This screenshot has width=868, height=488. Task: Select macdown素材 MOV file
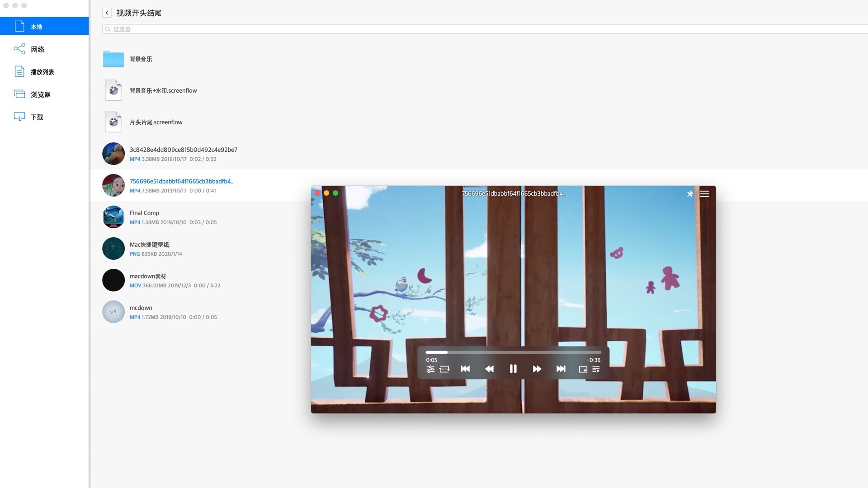(148, 279)
